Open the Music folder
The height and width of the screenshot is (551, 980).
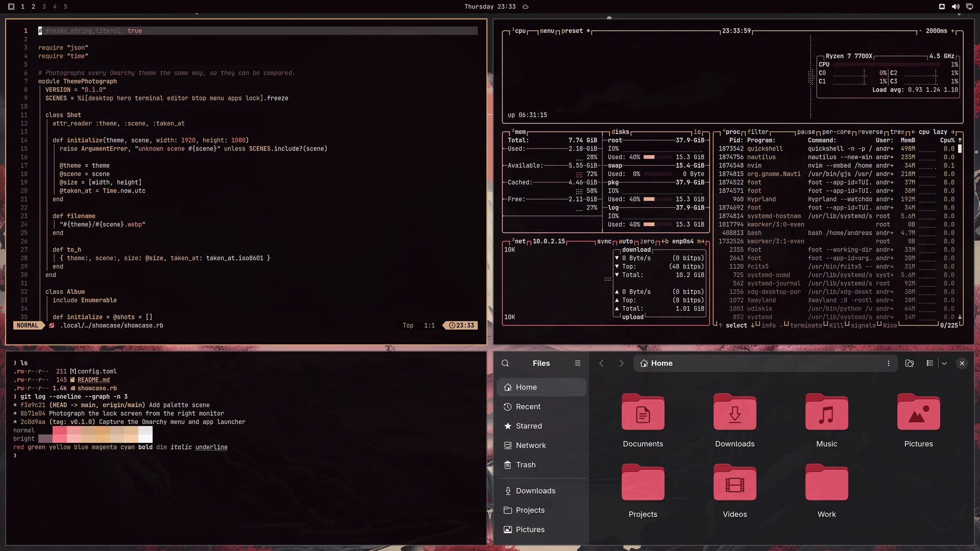(x=826, y=421)
